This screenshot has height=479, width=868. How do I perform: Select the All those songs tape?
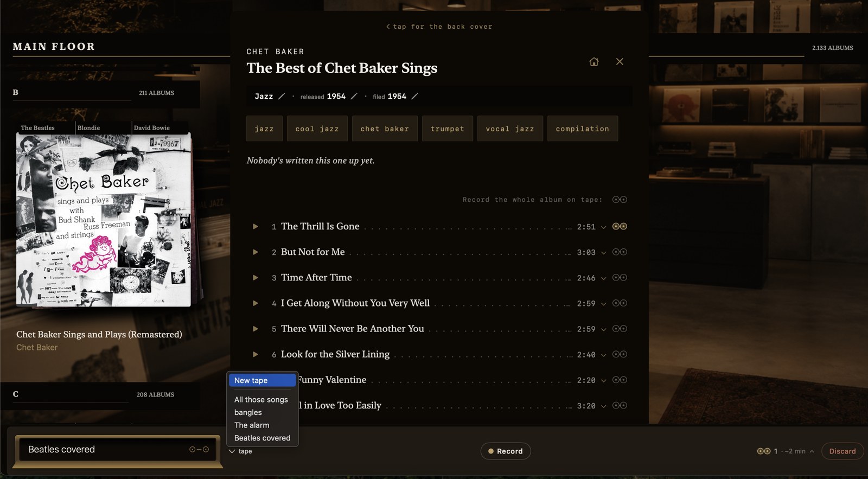[262, 400]
